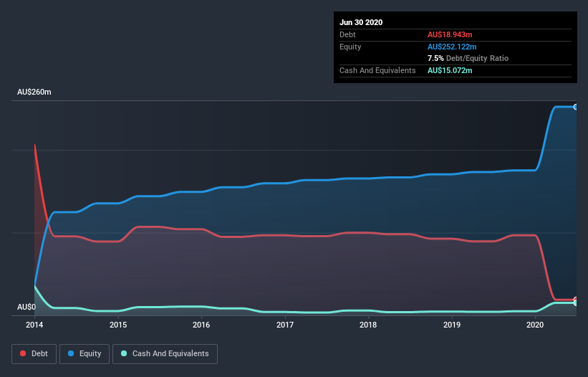Image resolution: width=588 pixels, height=377 pixels.
Task: Click the 2019 x-axis label
Action: (x=452, y=325)
